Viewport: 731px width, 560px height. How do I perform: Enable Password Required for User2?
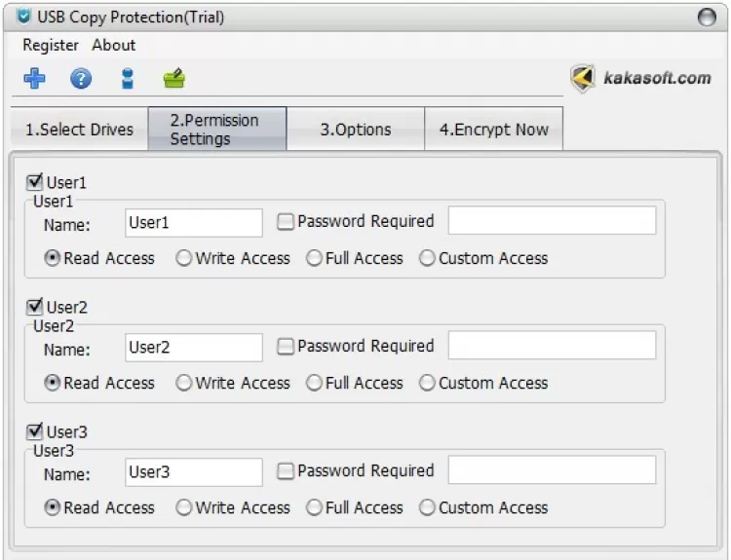click(x=286, y=347)
